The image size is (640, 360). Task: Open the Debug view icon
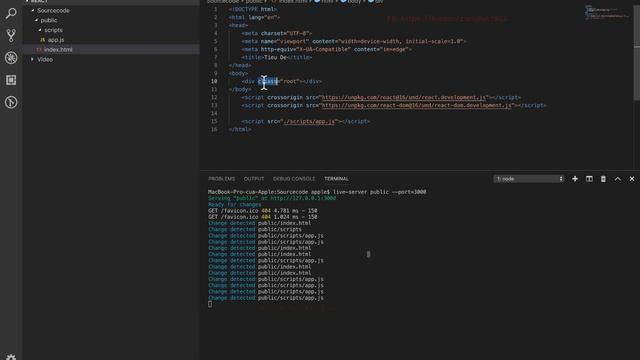pyautogui.click(x=11, y=58)
